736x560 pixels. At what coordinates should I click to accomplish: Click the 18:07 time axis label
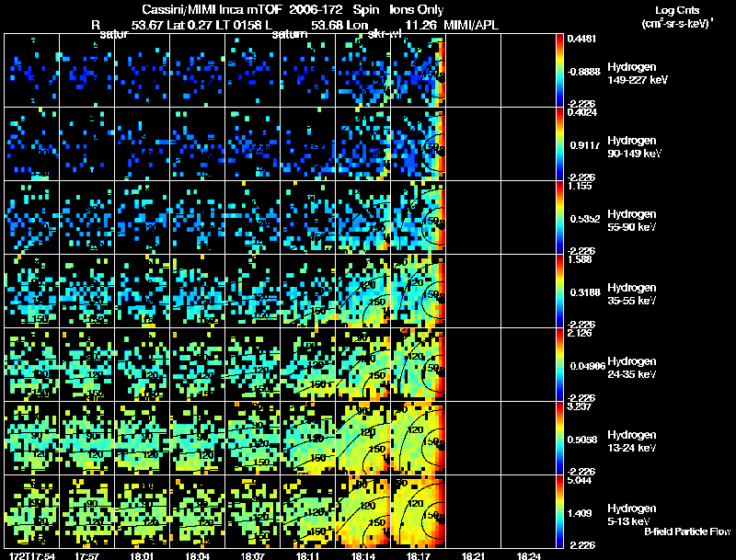tap(252, 555)
